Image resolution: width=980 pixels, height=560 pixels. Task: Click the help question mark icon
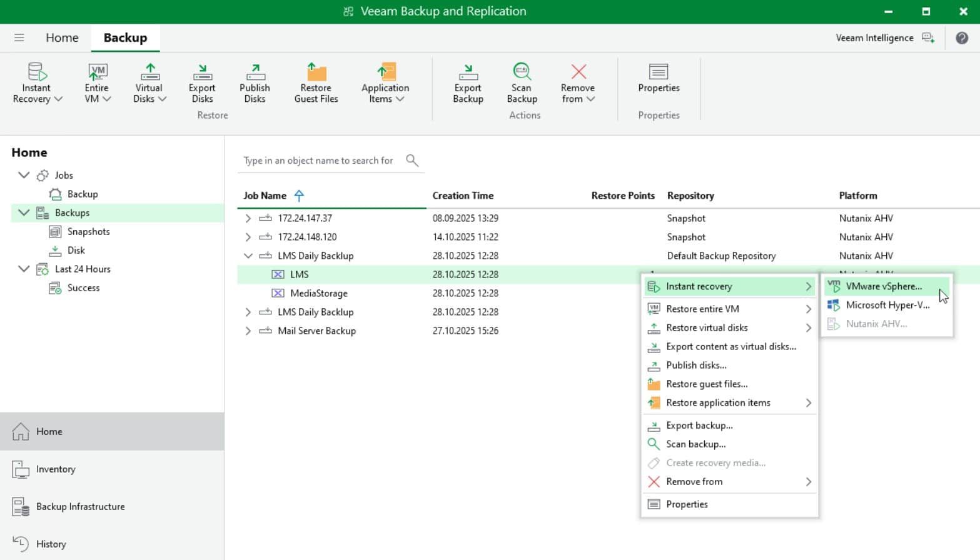tap(962, 38)
